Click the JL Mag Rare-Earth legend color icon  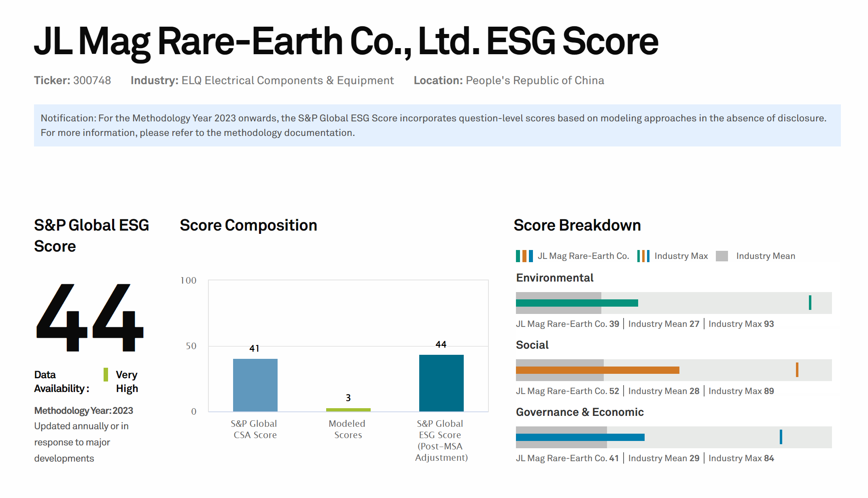point(524,256)
